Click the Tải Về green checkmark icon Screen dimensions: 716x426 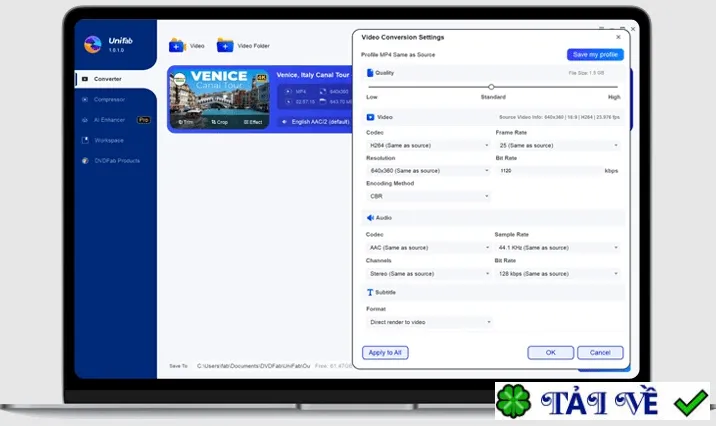click(x=690, y=403)
